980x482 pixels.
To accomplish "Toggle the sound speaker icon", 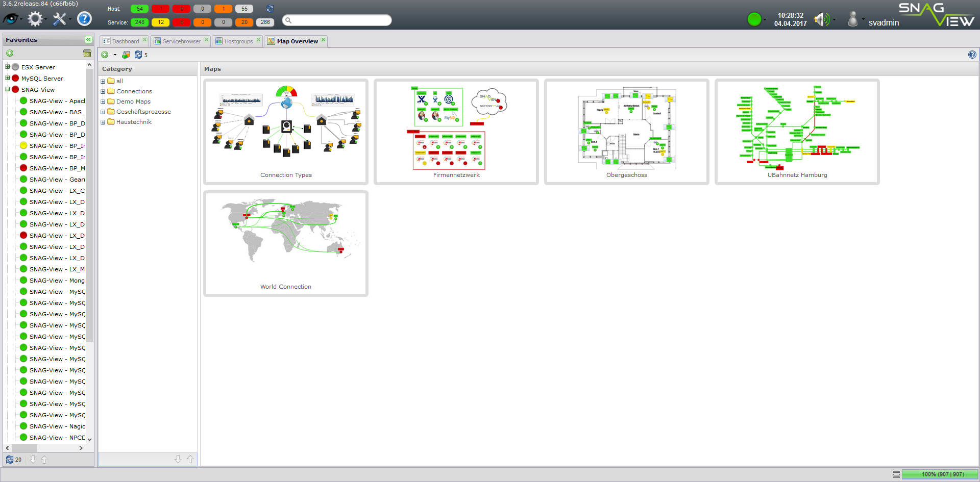I will pos(821,19).
